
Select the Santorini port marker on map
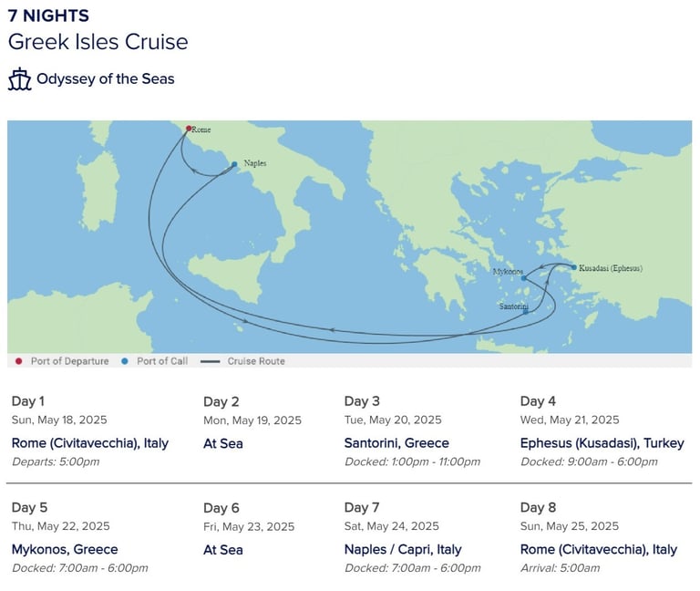(525, 312)
